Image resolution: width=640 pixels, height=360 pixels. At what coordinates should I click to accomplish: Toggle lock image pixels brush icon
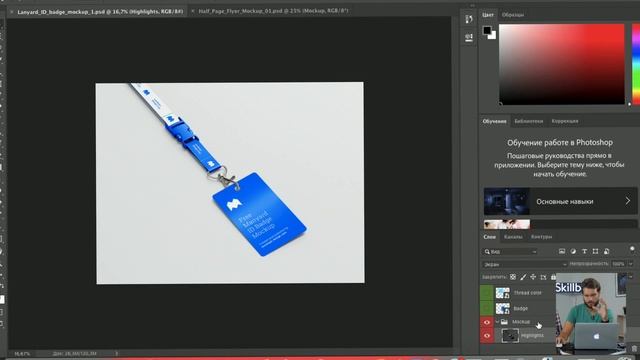tap(523, 277)
